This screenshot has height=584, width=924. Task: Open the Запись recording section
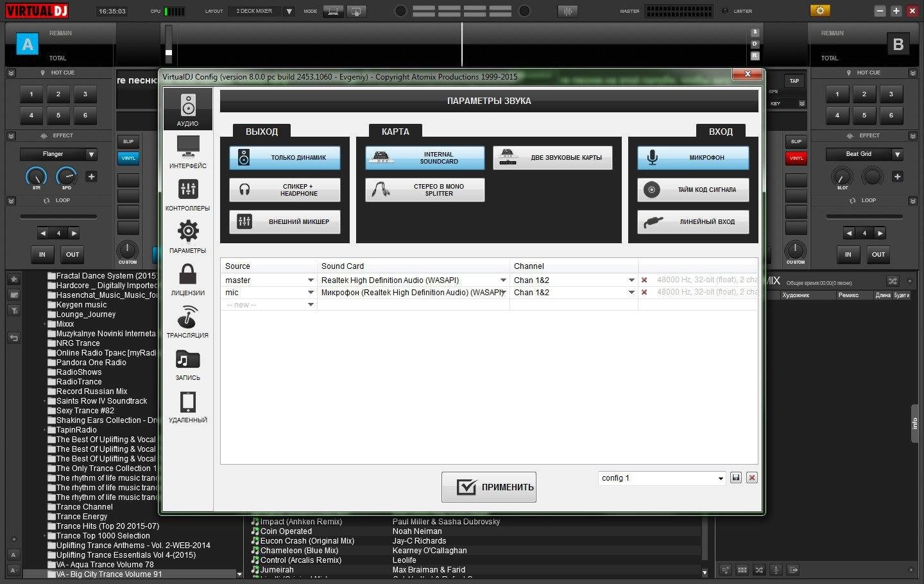pyautogui.click(x=187, y=363)
